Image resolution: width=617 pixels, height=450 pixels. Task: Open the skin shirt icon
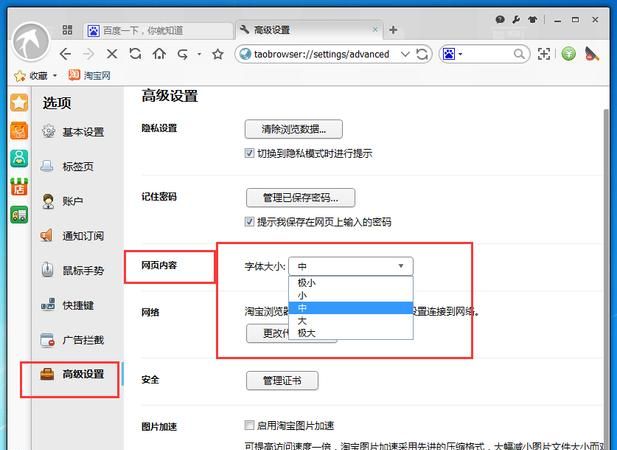click(x=533, y=19)
